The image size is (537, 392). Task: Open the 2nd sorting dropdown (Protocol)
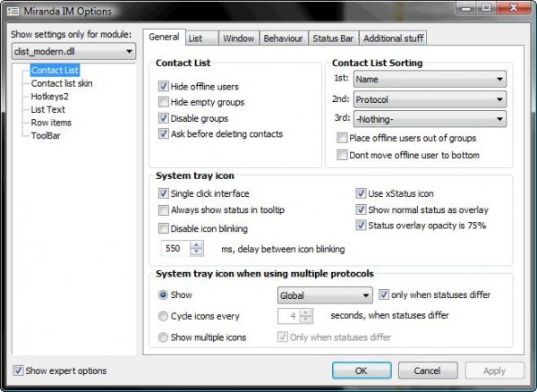430,99
